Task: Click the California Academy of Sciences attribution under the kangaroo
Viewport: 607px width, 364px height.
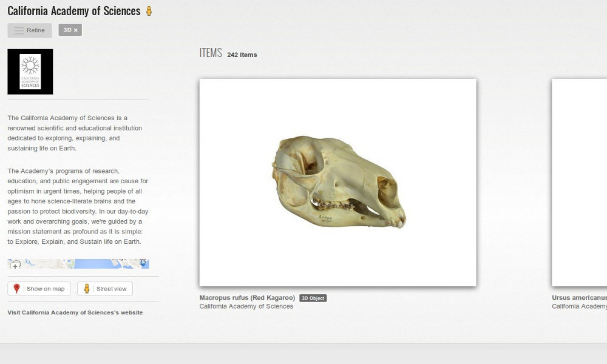Action: coord(246,306)
